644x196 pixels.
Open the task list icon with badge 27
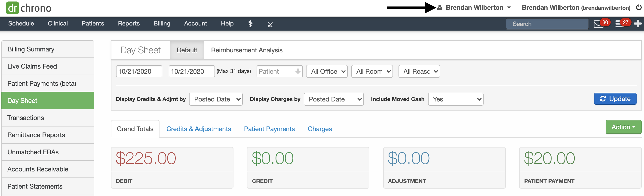[x=619, y=24]
